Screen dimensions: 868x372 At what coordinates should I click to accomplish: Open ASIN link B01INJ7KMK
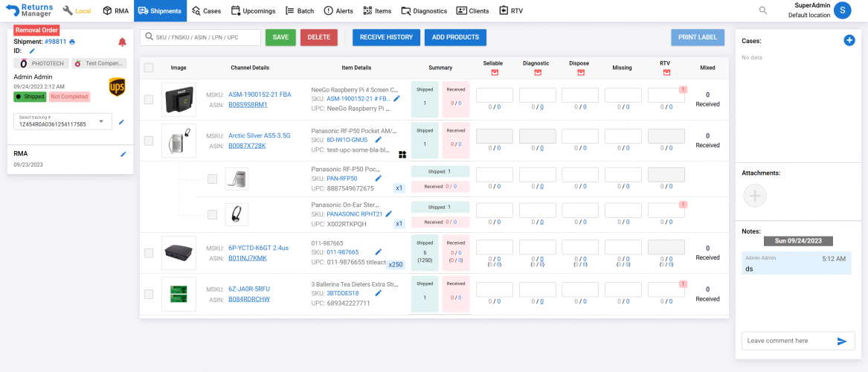click(x=248, y=258)
